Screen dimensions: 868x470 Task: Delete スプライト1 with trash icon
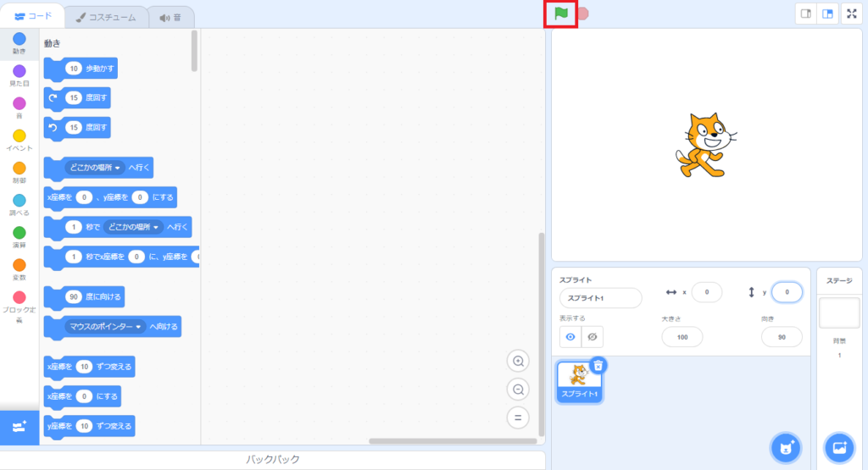(598, 366)
